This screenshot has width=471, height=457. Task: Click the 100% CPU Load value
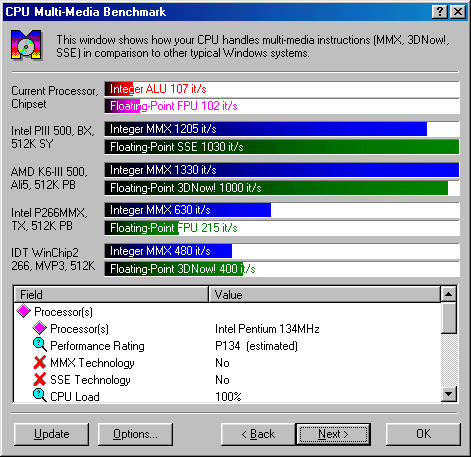coord(228,397)
